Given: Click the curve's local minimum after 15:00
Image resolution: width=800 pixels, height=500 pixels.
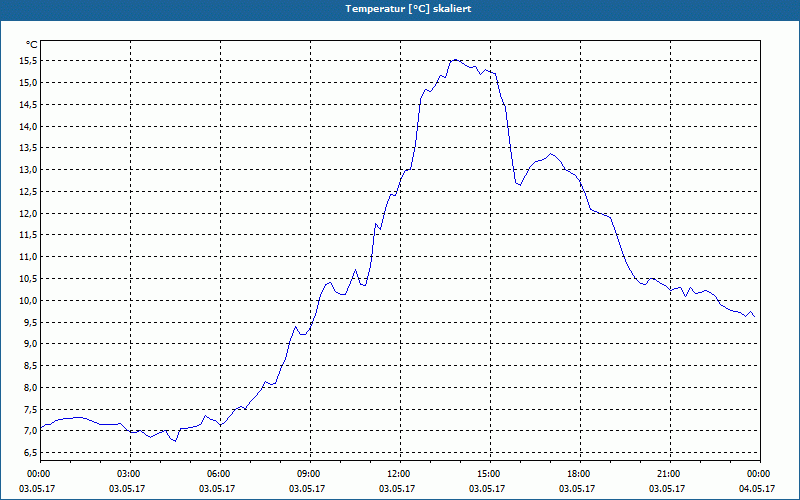Looking at the screenshot, I should coord(520,185).
